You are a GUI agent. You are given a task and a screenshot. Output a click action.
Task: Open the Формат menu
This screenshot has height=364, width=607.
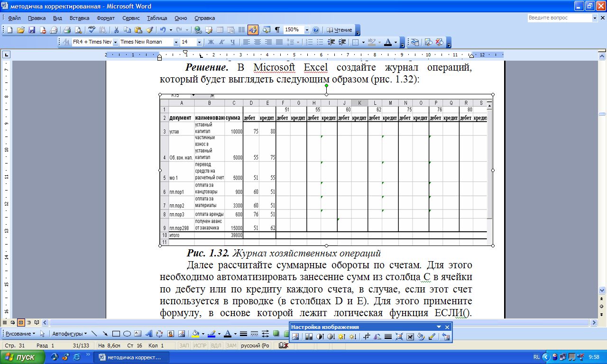click(106, 18)
